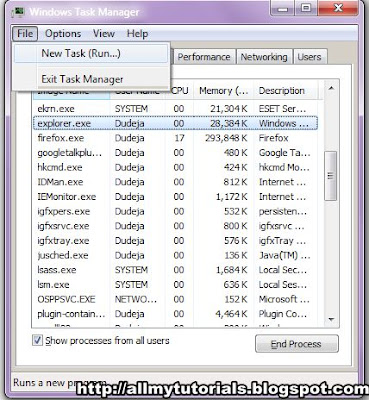Select the hkcmd.exe process row
Viewport: 369px width, 400px height.
tap(176, 167)
